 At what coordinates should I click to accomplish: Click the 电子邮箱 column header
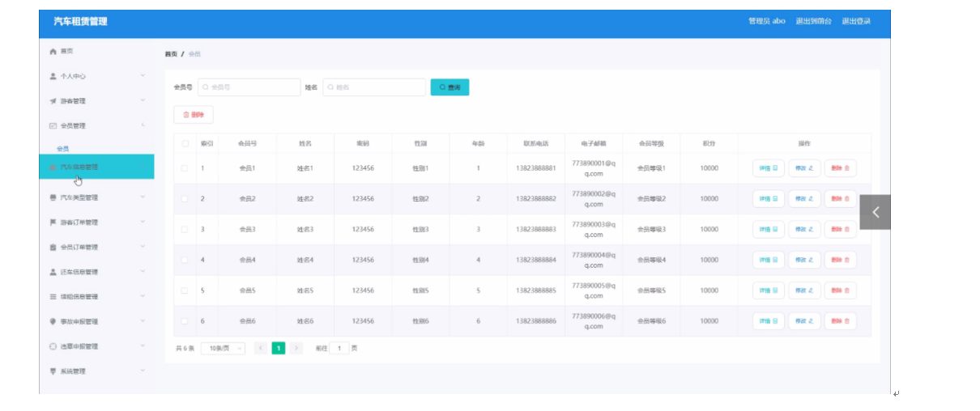click(594, 143)
